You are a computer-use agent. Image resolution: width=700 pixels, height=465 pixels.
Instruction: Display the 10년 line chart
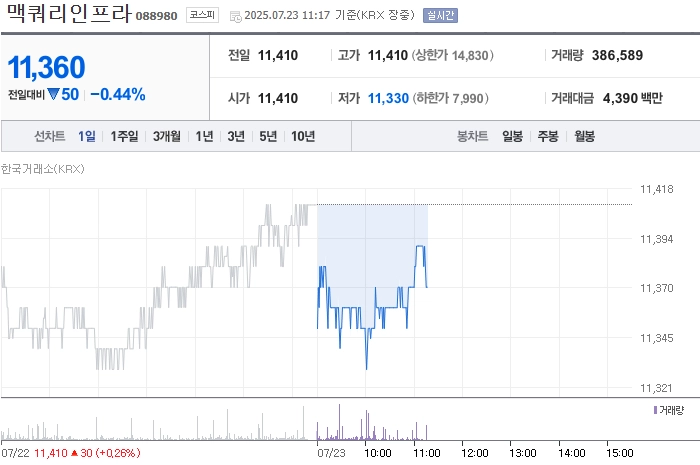[x=303, y=136]
